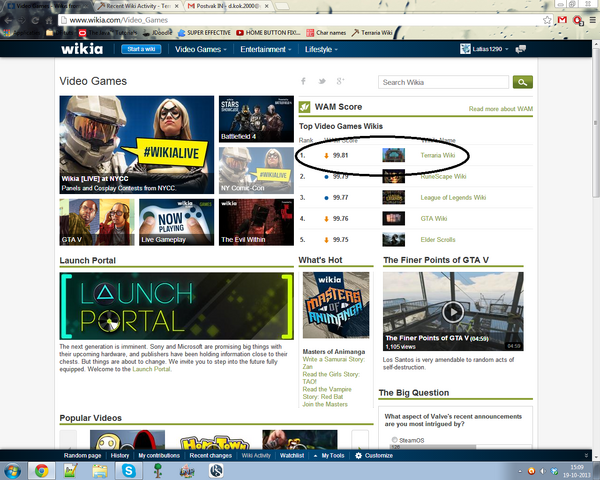
Task: Play The Finer Points of GTA V video
Action: point(453,312)
